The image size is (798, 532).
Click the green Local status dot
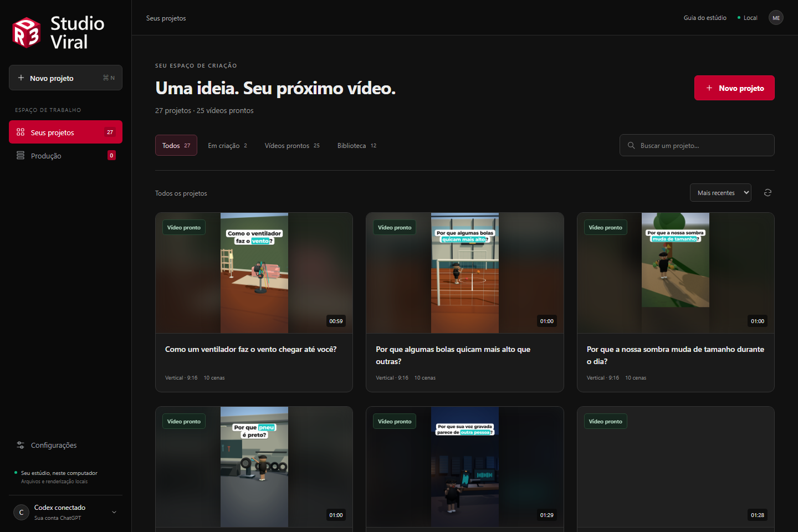(x=739, y=18)
